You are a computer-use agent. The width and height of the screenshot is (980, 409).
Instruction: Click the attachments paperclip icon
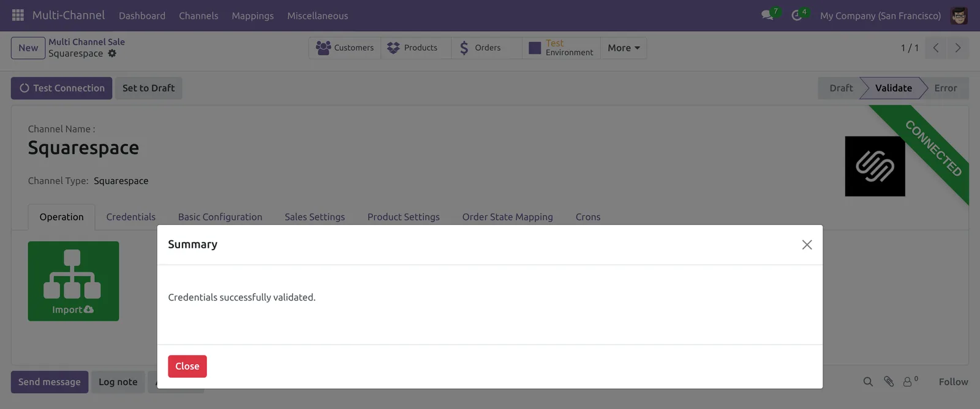point(889,381)
